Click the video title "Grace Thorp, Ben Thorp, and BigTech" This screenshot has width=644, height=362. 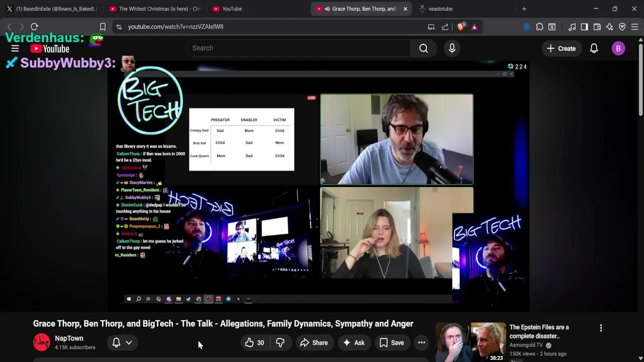click(223, 324)
